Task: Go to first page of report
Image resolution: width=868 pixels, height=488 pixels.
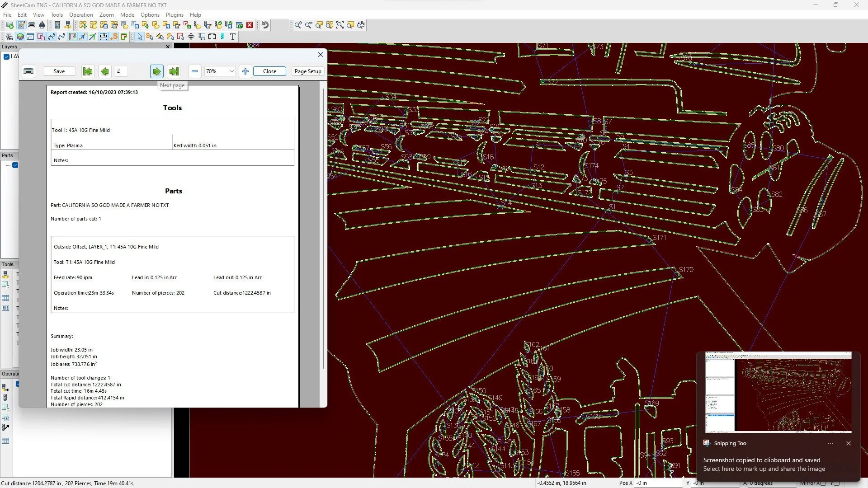Action: (x=88, y=71)
